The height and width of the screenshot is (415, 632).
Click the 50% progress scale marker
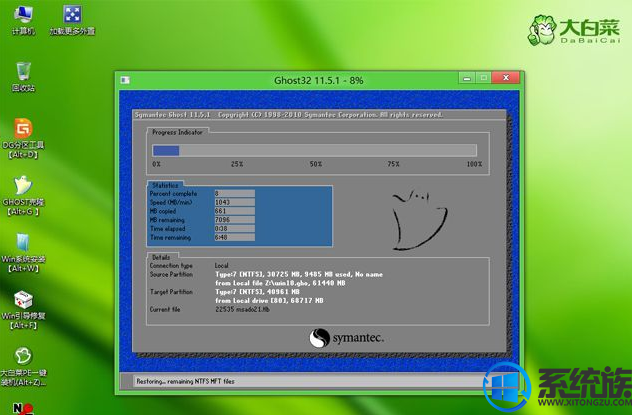coord(316,164)
